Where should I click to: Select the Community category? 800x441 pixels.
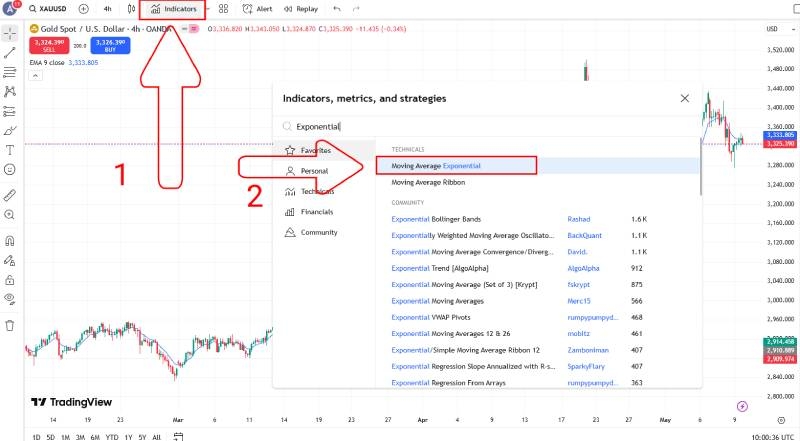(x=318, y=232)
